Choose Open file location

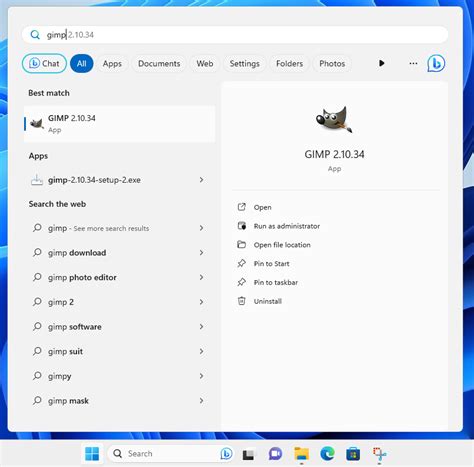(x=282, y=245)
